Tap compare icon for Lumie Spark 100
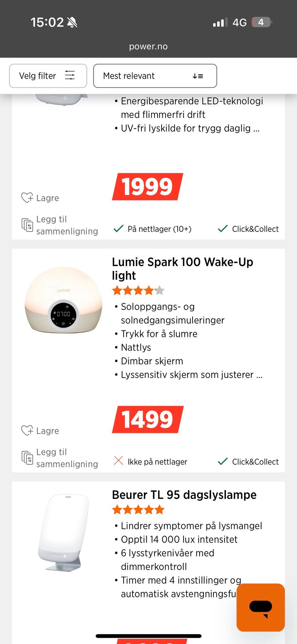 pos(27,458)
